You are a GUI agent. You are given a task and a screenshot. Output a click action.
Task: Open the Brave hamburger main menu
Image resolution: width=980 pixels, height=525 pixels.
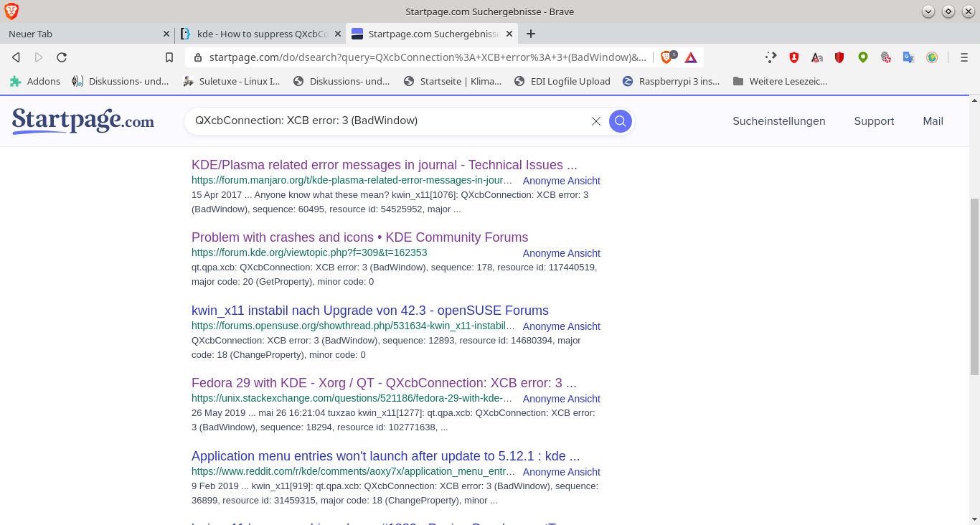click(963, 57)
